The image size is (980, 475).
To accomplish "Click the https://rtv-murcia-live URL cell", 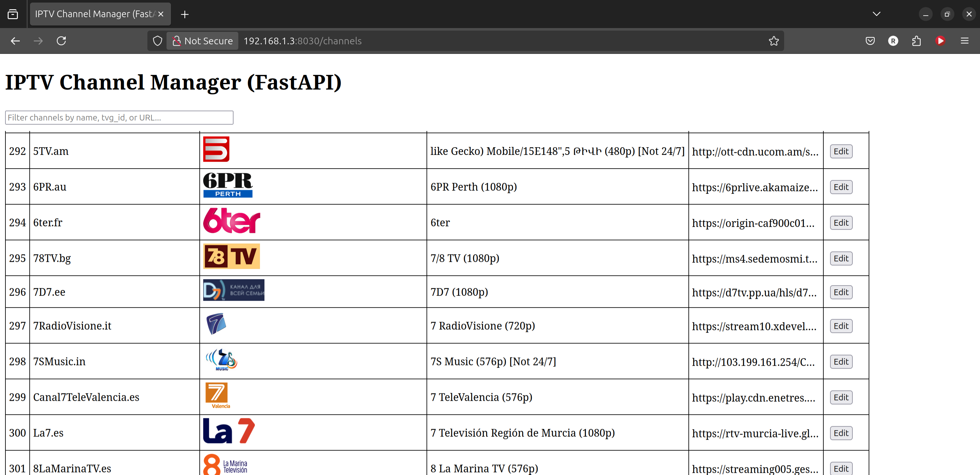I will tap(755, 434).
